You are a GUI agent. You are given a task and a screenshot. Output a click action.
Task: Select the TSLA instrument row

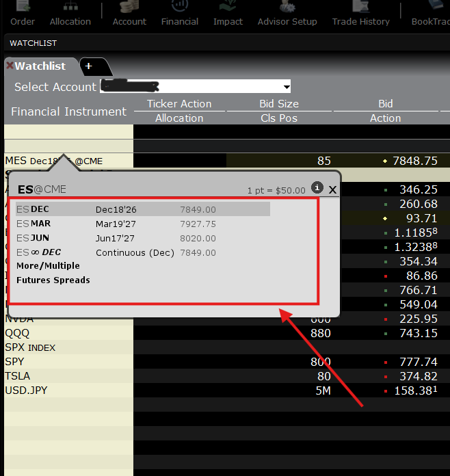(x=68, y=376)
